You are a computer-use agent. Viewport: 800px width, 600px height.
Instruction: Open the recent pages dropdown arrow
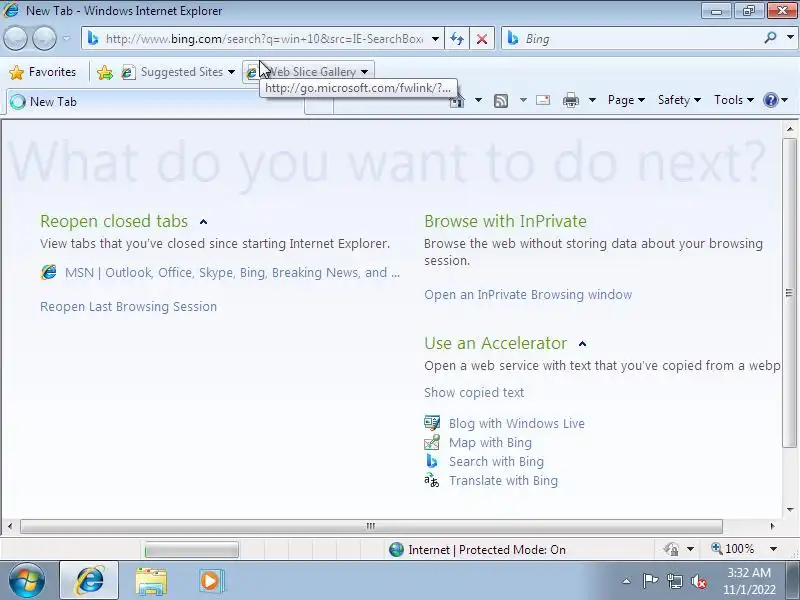[x=67, y=39]
